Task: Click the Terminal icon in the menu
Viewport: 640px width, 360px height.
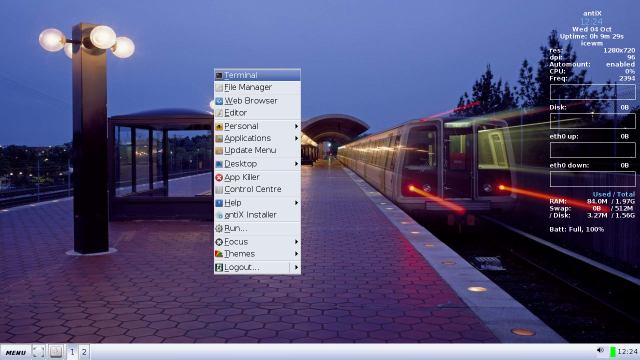Action: (x=219, y=76)
